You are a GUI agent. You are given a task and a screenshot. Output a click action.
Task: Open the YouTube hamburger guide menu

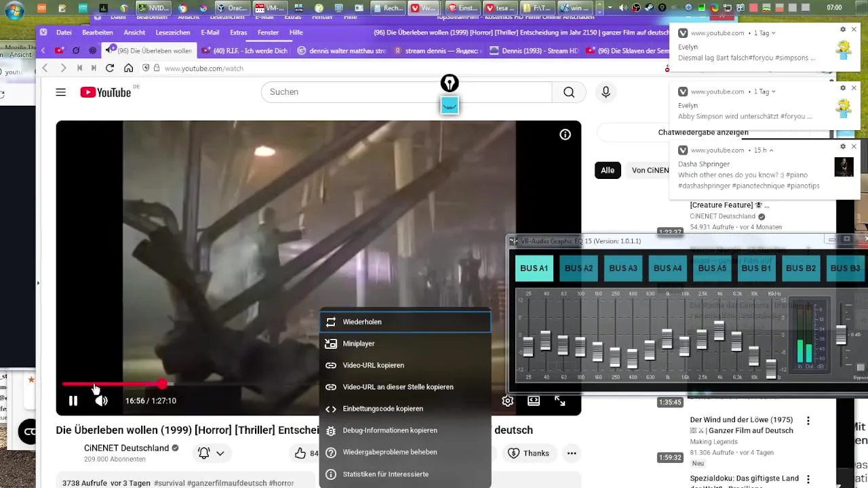point(61,92)
